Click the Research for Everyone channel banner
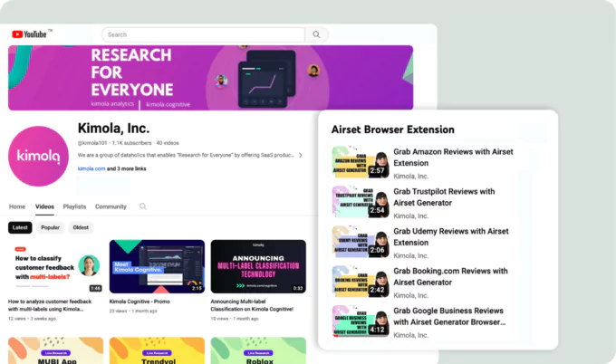Screen dimensions: 616x364 [210, 78]
